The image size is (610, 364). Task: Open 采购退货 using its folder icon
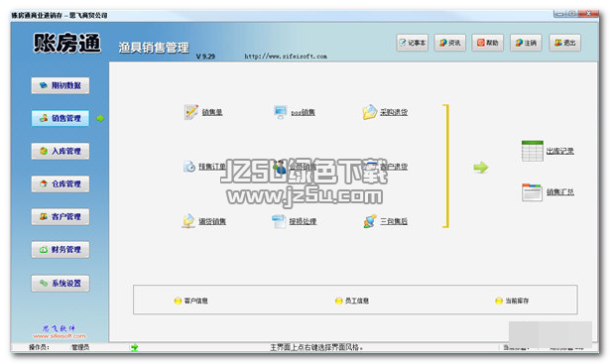point(370,112)
